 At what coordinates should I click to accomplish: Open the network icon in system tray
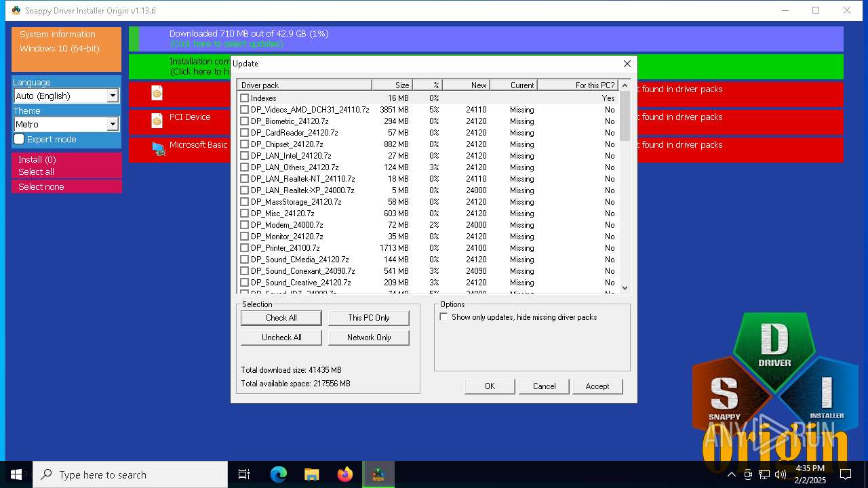coord(764,474)
